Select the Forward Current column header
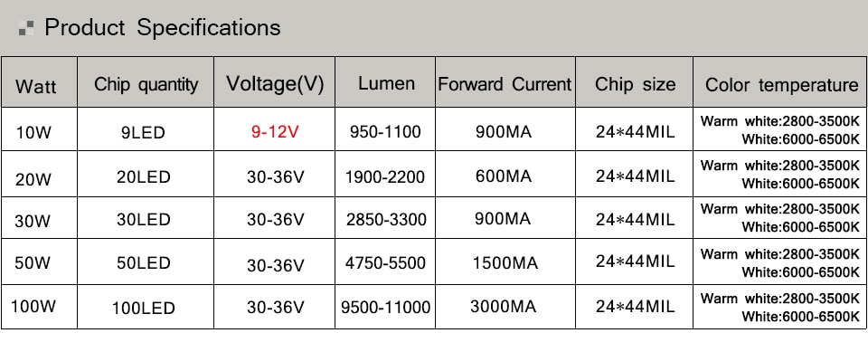The width and height of the screenshot is (868, 352). (x=505, y=84)
